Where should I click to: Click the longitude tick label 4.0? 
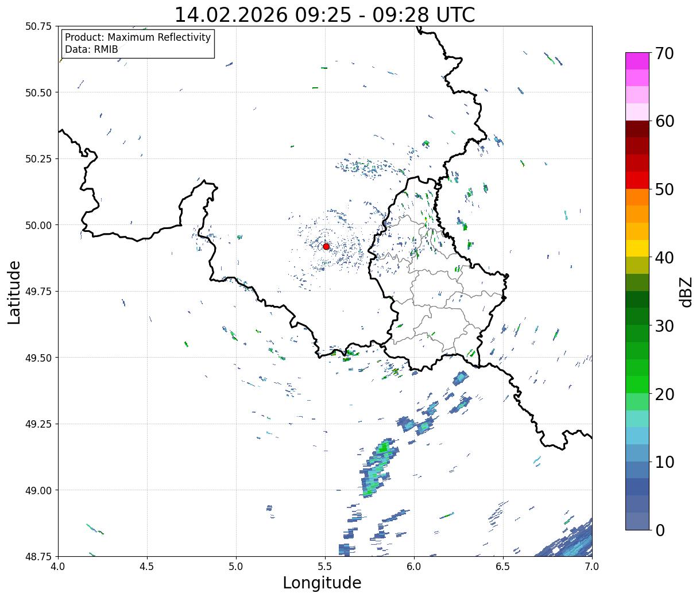[59, 567]
